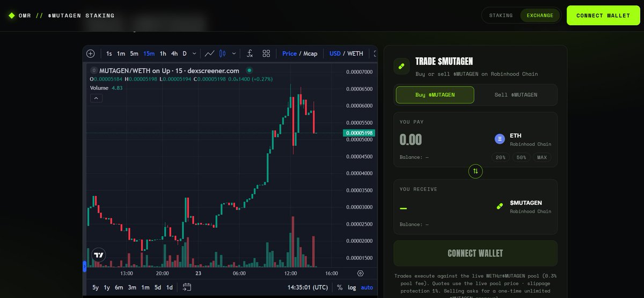Click the MUTAGEN/WETH chart title
The width and height of the screenshot is (644, 298).
point(170,70)
